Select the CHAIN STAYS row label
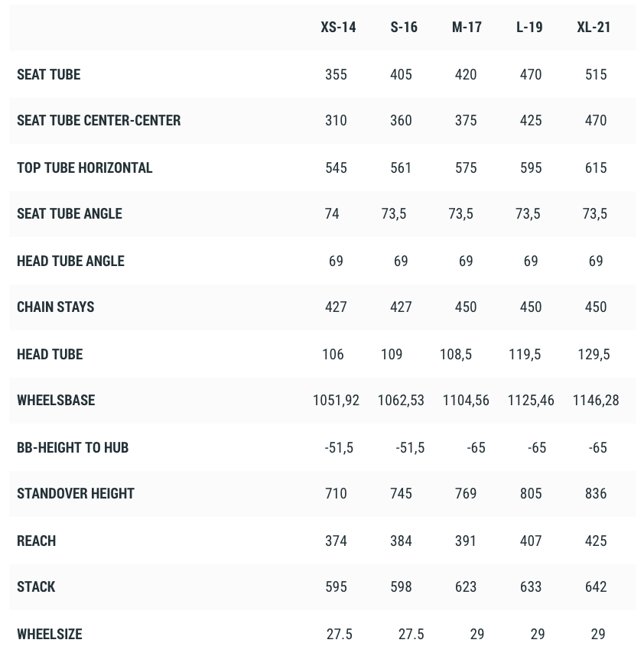 point(55,307)
